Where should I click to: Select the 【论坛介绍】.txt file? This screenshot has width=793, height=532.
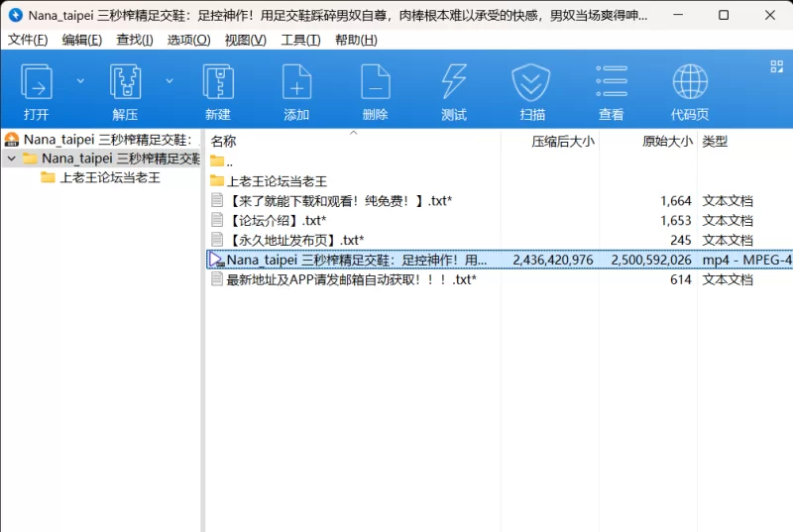pyautogui.click(x=278, y=220)
